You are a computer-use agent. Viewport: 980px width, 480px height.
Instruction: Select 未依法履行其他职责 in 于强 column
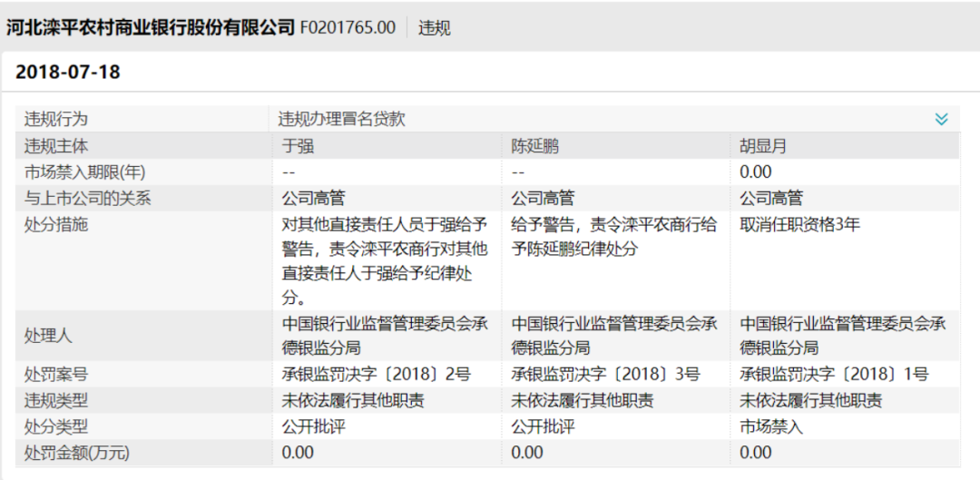pyautogui.click(x=353, y=401)
